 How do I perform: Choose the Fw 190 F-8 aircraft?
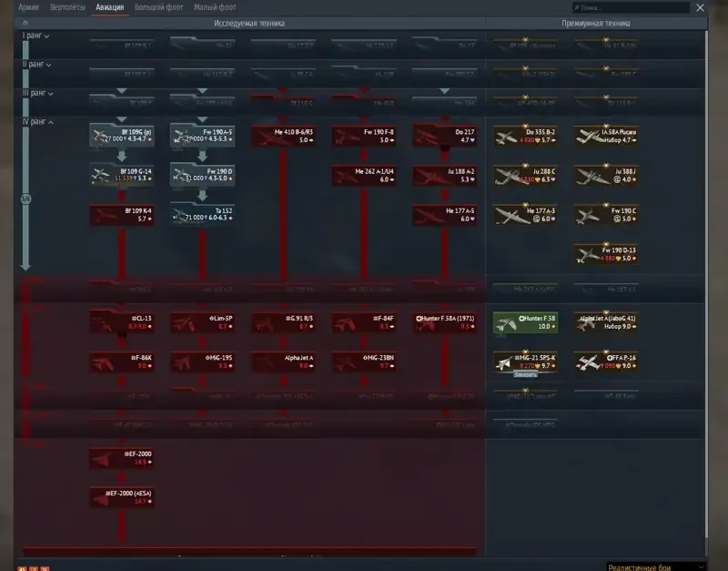tap(364, 136)
